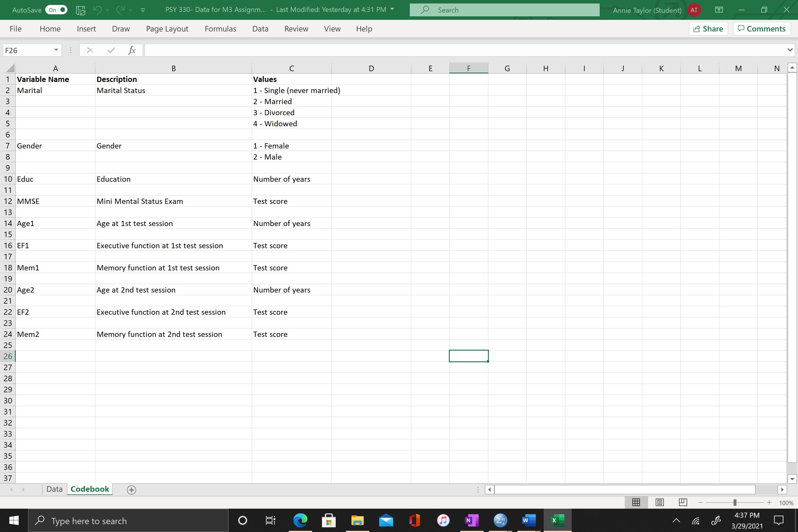Open the Customize Quick Access Toolbar dropdown
The height and width of the screenshot is (532, 798).
[x=143, y=10]
